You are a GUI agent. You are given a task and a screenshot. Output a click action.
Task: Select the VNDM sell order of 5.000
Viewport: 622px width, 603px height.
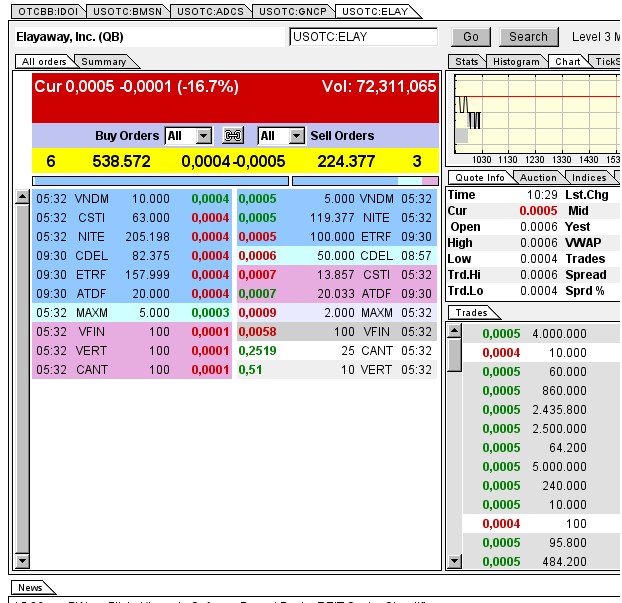(x=337, y=199)
